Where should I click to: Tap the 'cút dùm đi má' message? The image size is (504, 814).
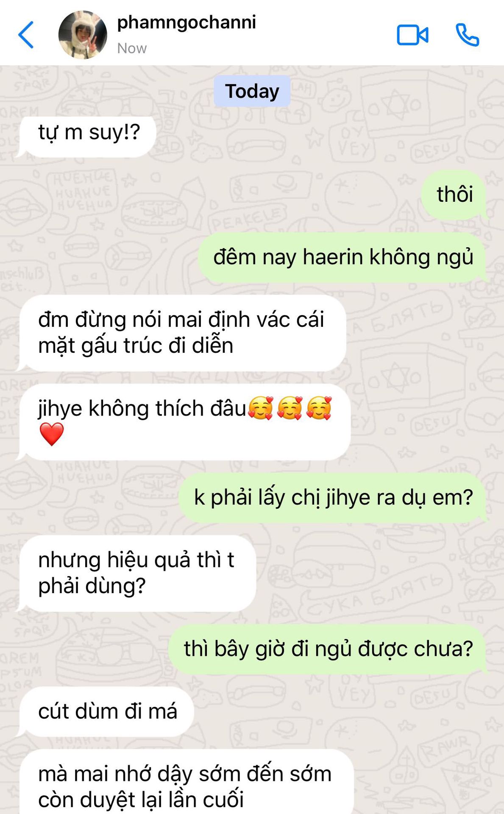(106, 711)
